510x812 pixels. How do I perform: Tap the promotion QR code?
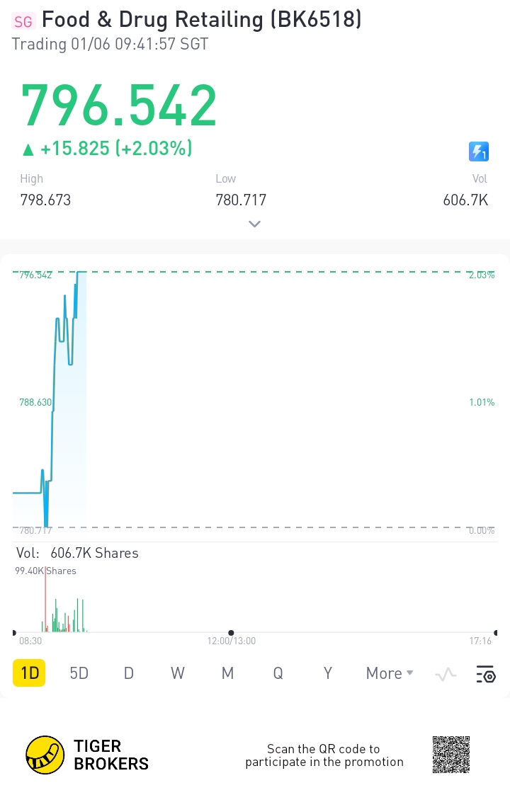pyautogui.click(x=451, y=755)
